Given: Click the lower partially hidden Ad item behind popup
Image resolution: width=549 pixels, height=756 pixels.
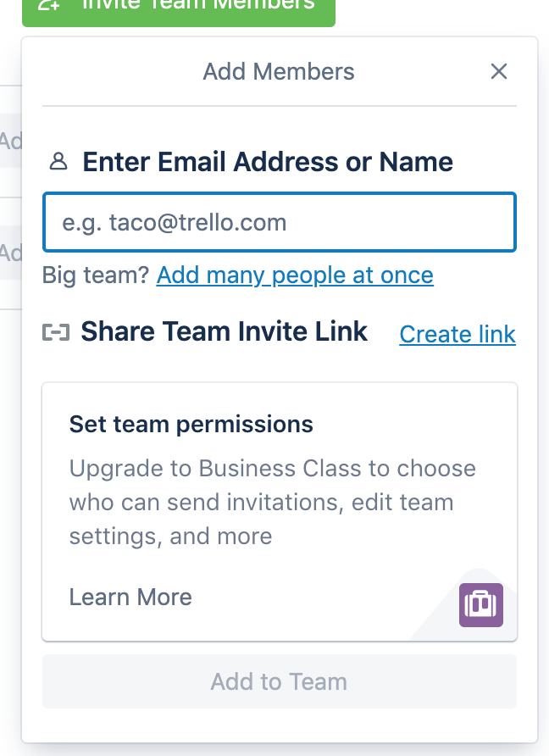Looking at the screenshot, I should click(11, 253).
